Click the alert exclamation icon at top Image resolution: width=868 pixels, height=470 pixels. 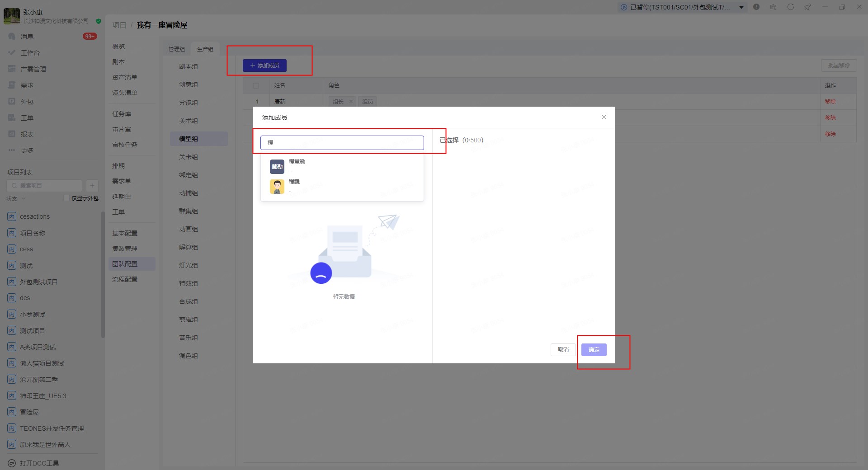point(756,7)
